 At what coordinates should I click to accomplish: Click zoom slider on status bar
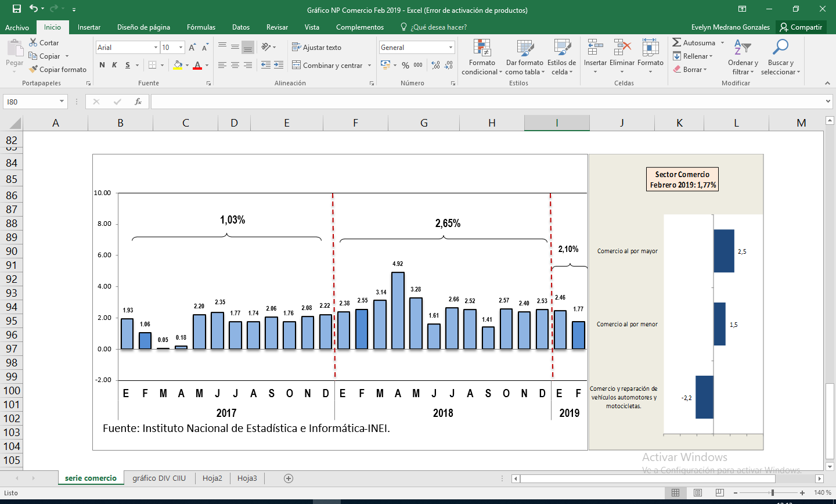coord(772,493)
